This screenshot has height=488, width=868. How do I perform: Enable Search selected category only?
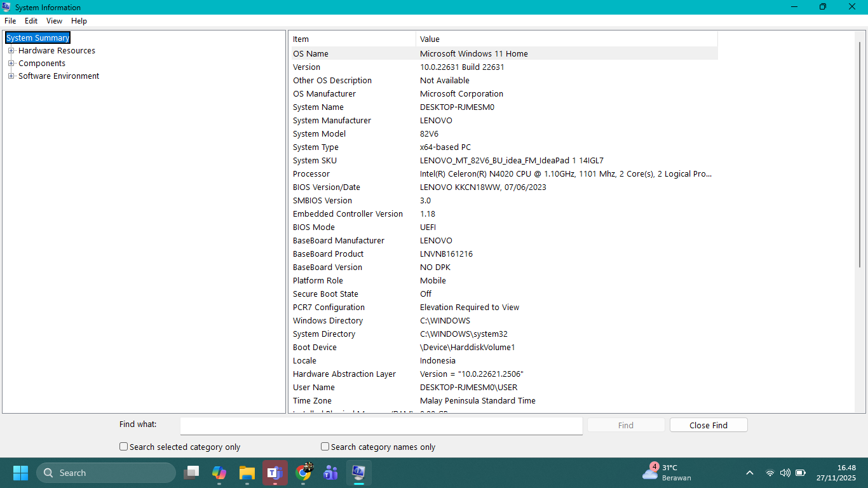[123, 447]
